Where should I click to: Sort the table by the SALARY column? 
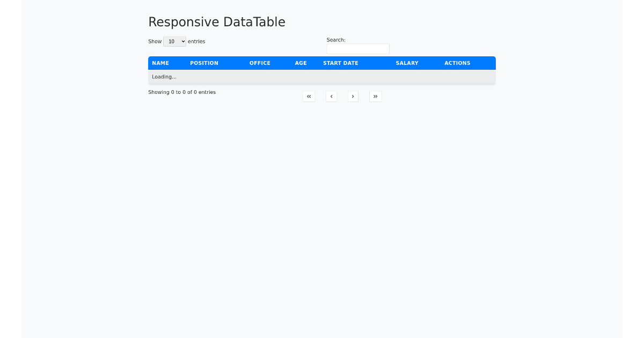(x=407, y=63)
